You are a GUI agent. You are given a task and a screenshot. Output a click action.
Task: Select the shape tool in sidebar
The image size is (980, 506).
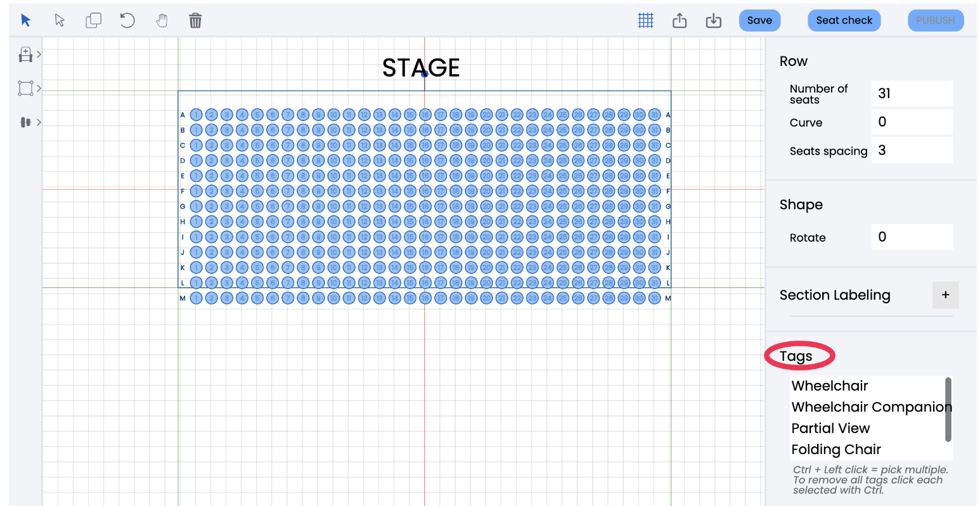click(25, 88)
